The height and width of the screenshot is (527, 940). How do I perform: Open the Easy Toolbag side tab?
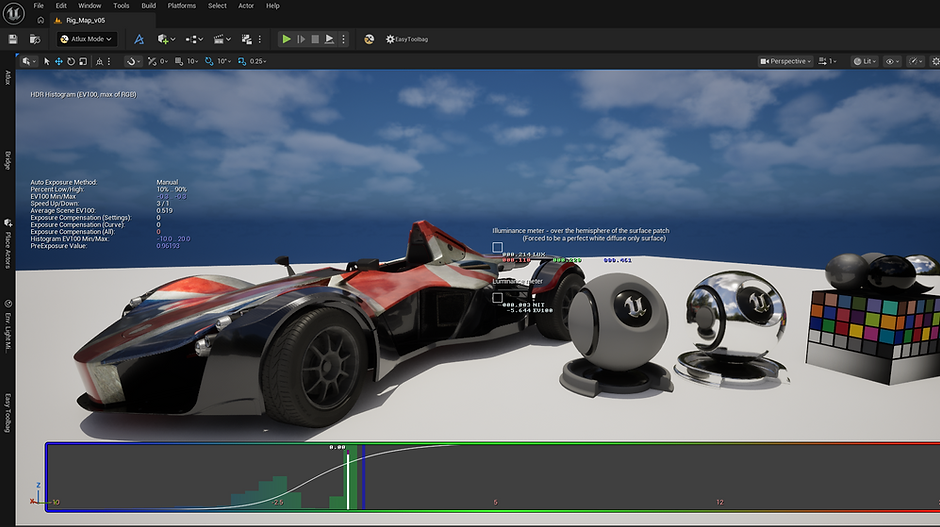pos(8,412)
